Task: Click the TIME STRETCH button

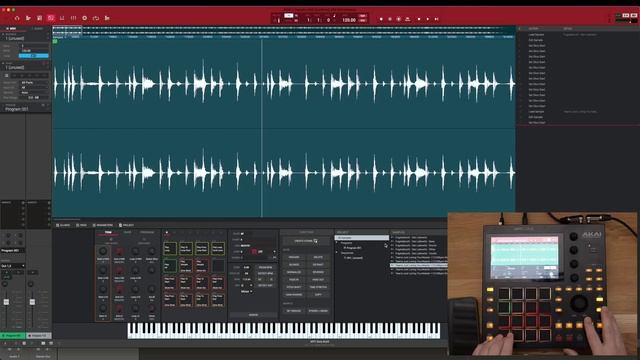Action: [x=318, y=287]
